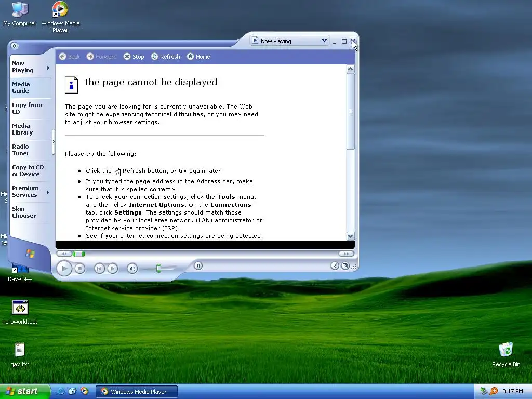This screenshot has width=532, height=399.
Task: Click the scrollbar up arrow
Action: point(351,69)
